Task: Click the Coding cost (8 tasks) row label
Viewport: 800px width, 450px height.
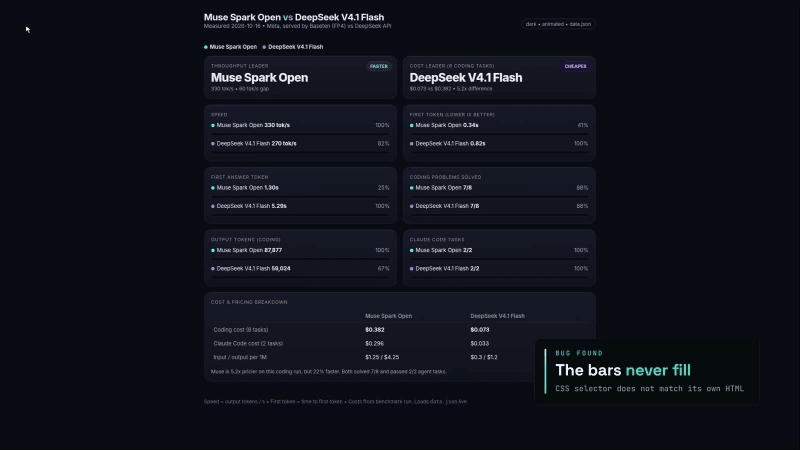Action: tap(240, 330)
